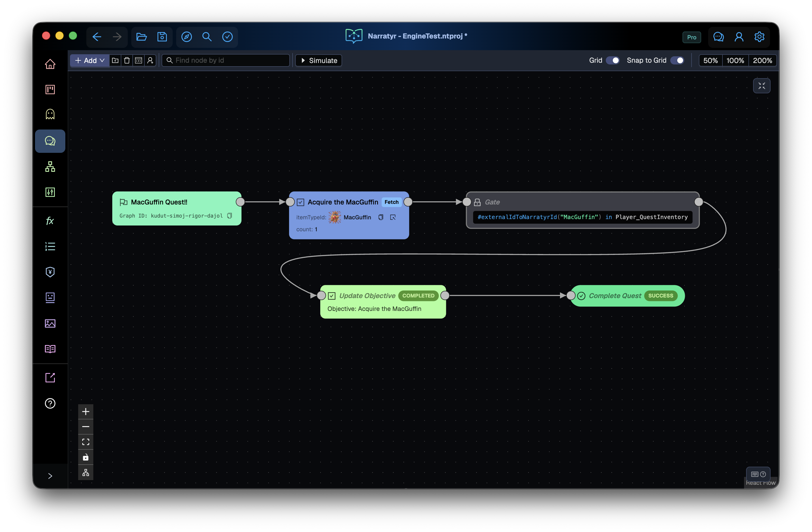Click the save project disk icon
Image resolution: width=812 pixels, height=532 pixels.
(x=162, y=36)
